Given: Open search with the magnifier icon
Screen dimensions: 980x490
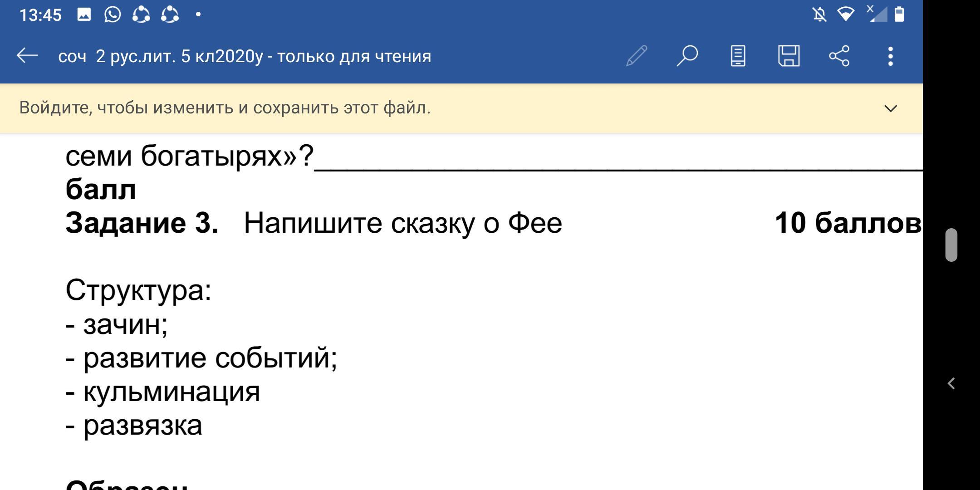Looking at the screenshot, I should [687, 56].
